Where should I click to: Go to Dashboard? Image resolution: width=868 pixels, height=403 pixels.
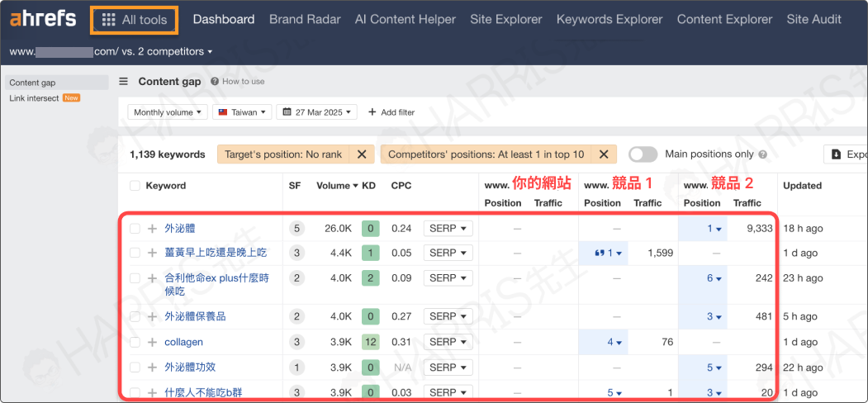(x=224, y=19)
